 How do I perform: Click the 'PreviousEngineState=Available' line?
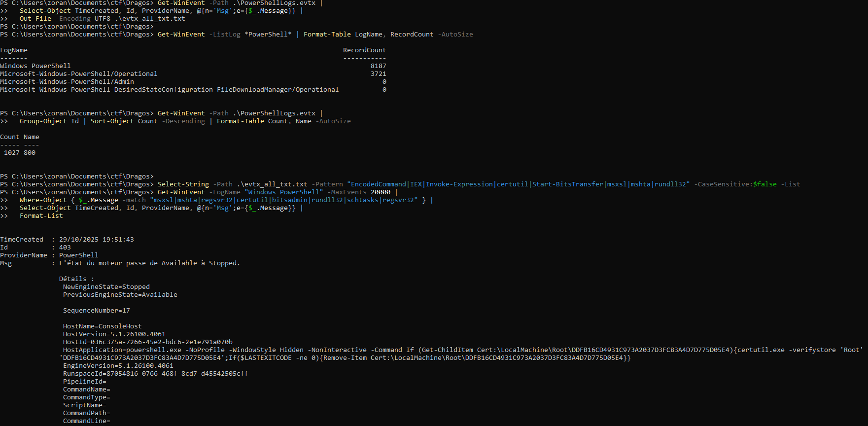coord(120,294)
